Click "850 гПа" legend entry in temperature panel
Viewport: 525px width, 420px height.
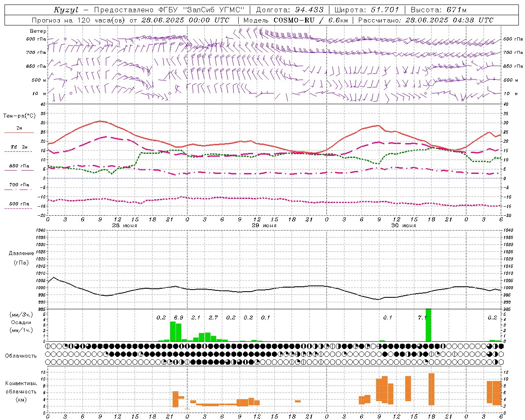click(x=19, y=166)
